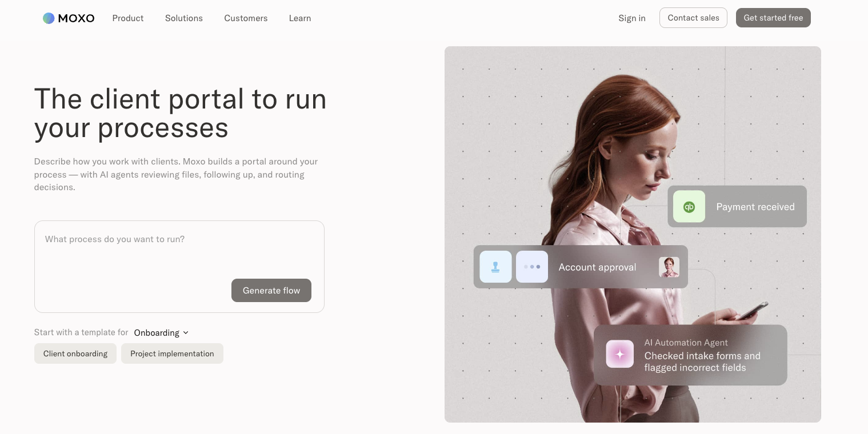Click the process description input field
The width and height of the screenshot is (868, 434).
[179, 251]
